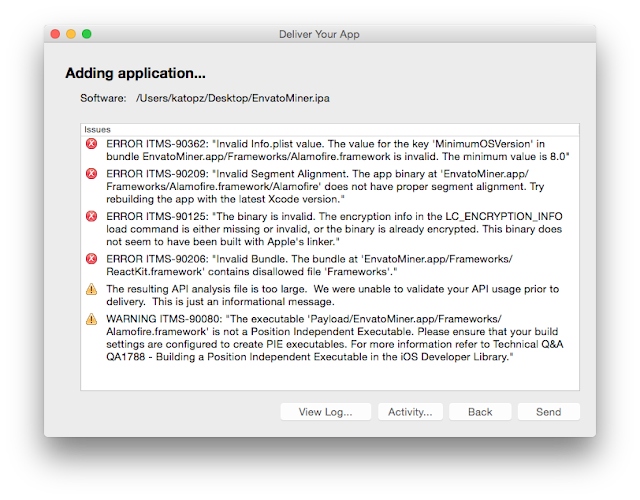Select the ERROR ITMS-90362 Invalid Info.plist row
Viewport: 640px width, 500px height.
click(x=330, y=150)
